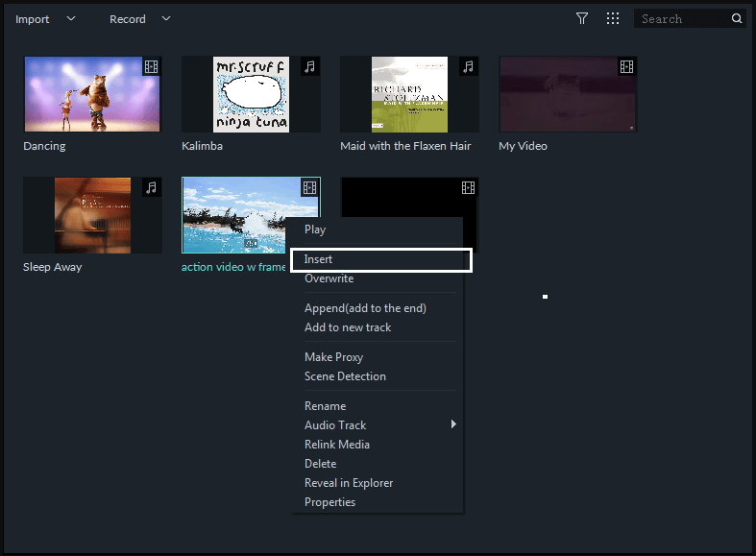
Task: Choose Delete from the context menu
Action: [320, 464]
